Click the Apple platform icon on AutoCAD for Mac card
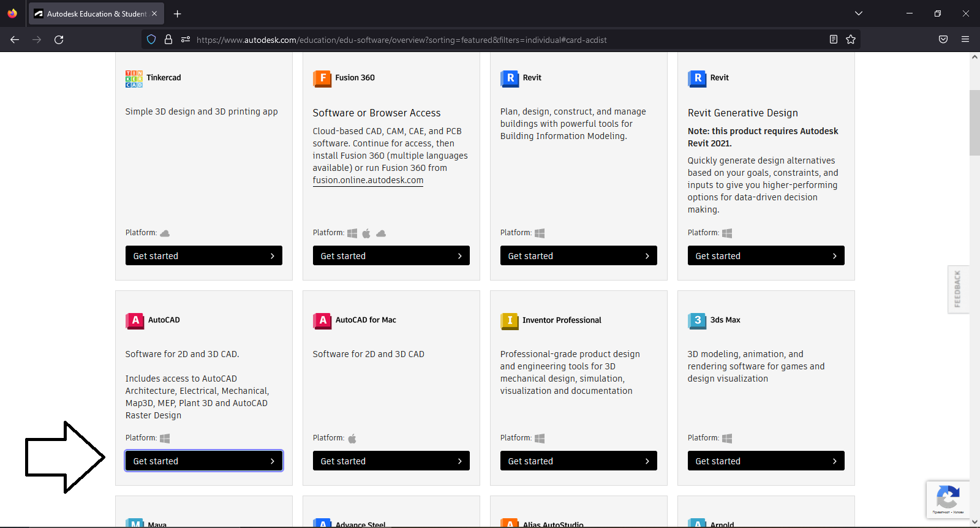980x528 pixels. 352,439
